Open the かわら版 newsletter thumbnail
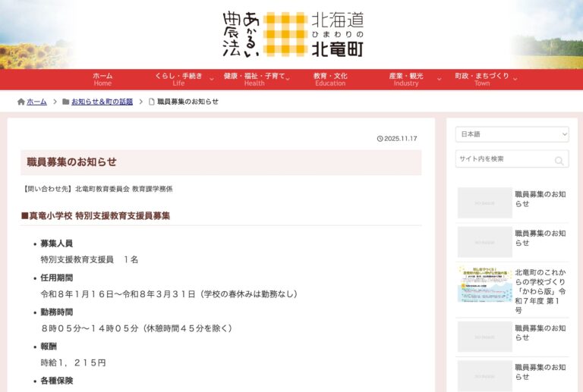 (484, 284)
